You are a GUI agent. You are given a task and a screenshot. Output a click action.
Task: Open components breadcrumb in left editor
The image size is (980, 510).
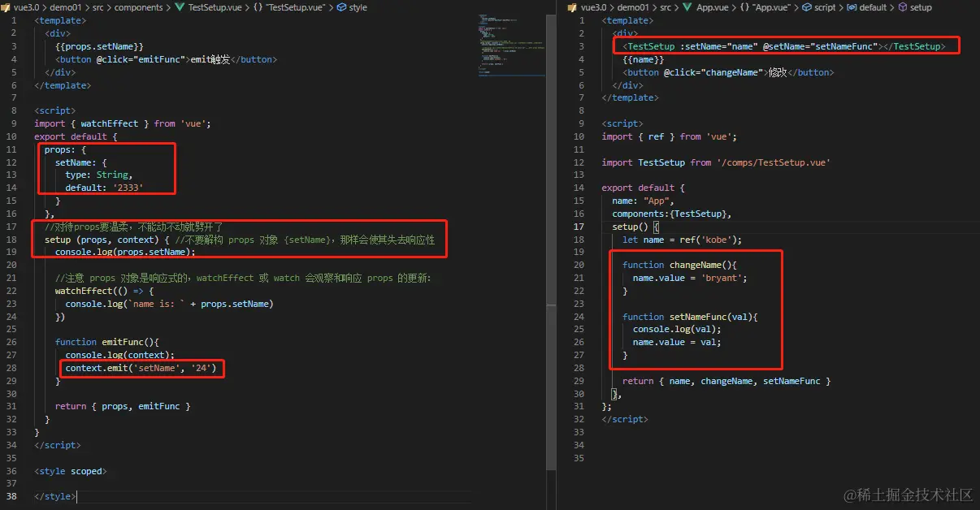tap(139, 7)
